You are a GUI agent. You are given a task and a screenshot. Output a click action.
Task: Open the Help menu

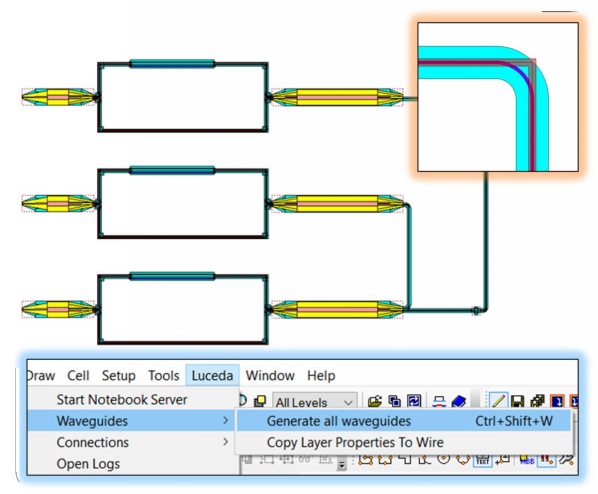[x=321, y=376]
